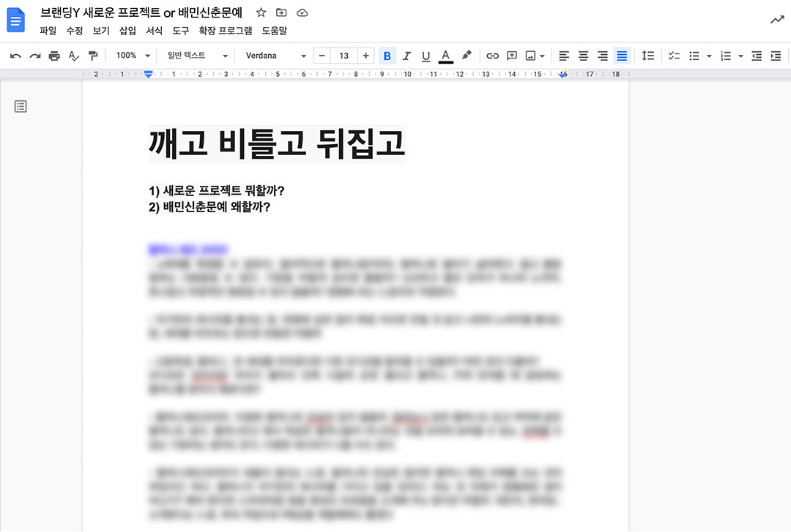Click the line 새로운 프로젝트 뭐할까?
791x532 pixels.
click(224, 190)
